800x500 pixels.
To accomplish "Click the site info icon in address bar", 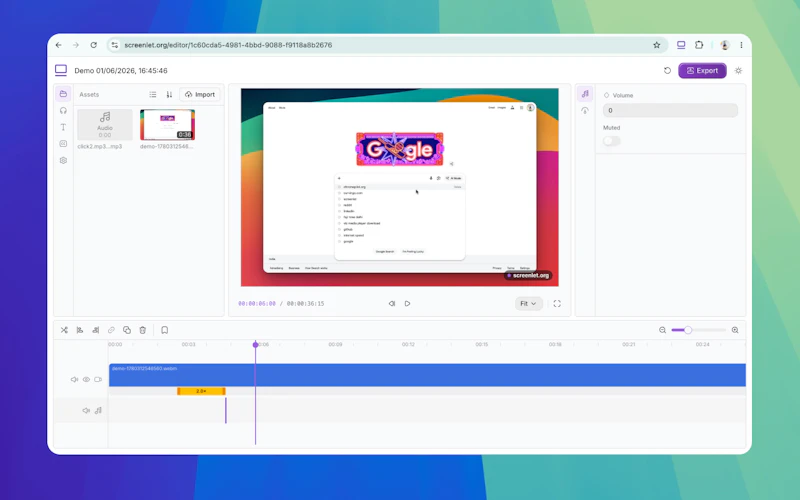I will pyautogui.click(x=114, y=45).
